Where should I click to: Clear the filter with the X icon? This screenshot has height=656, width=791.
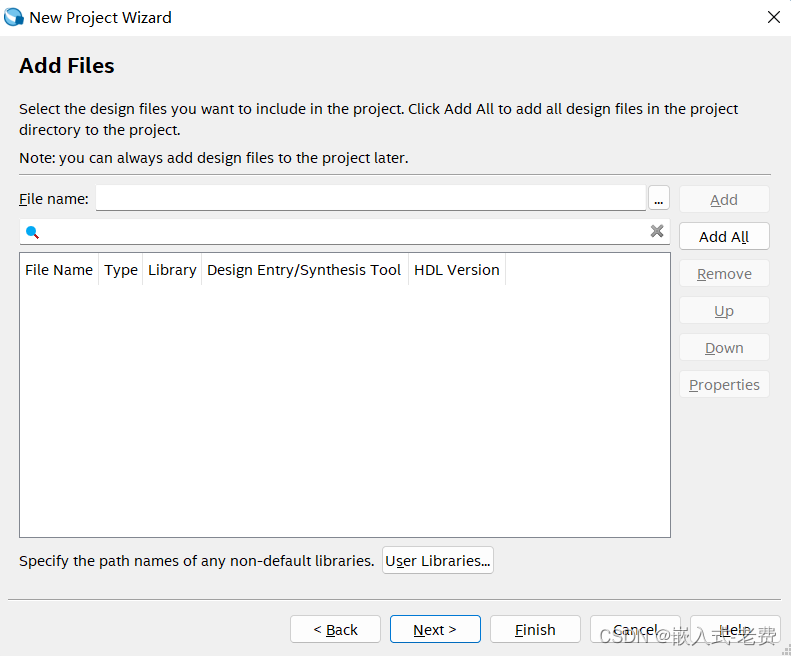click(657, 232)
